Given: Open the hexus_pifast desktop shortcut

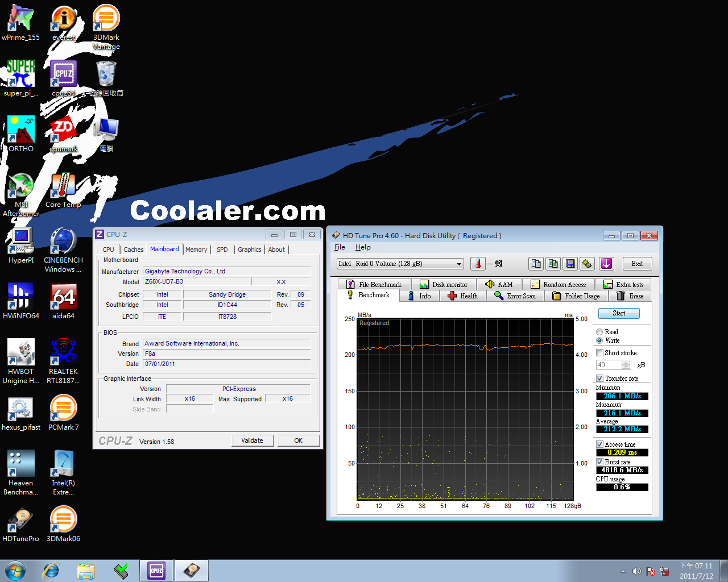Looking at the screenshot, I should pyautogui.click(x=21, y=413).
